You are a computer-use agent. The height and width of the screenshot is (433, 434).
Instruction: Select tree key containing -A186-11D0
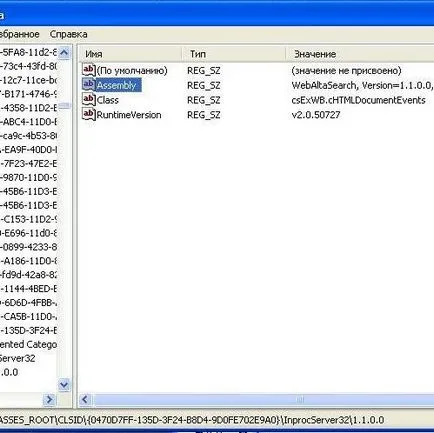28,261
